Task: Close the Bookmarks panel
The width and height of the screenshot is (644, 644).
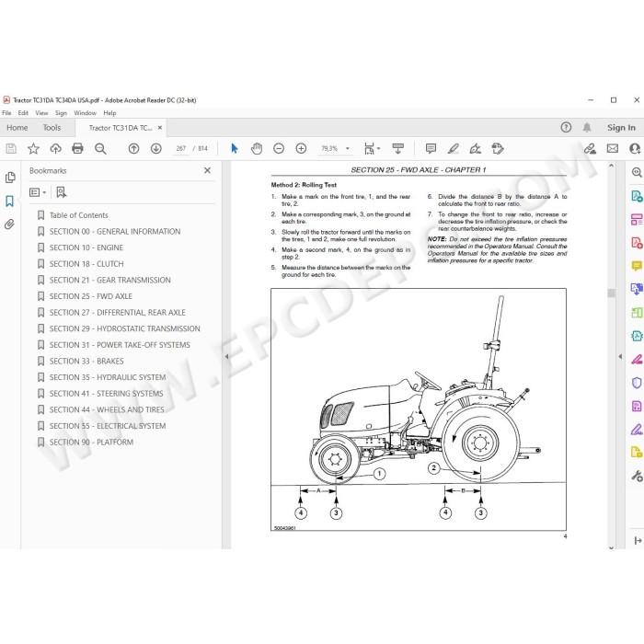Action: click(x=207, y=170)
